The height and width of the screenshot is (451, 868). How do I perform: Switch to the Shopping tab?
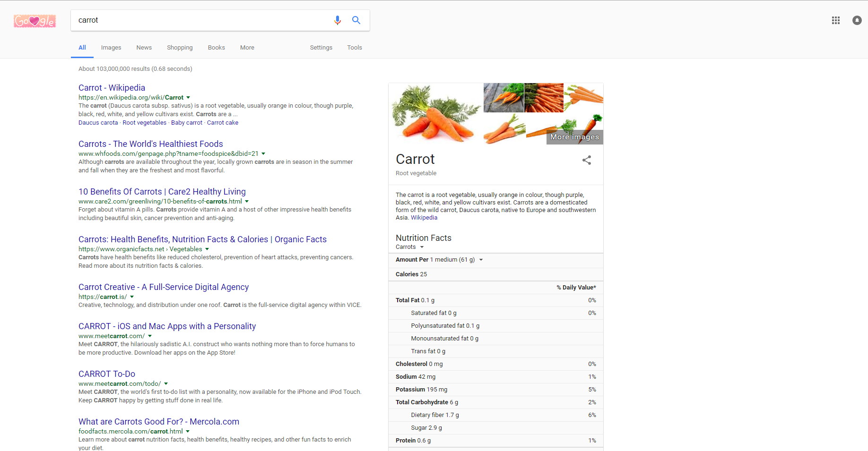(x=180, y=48)
